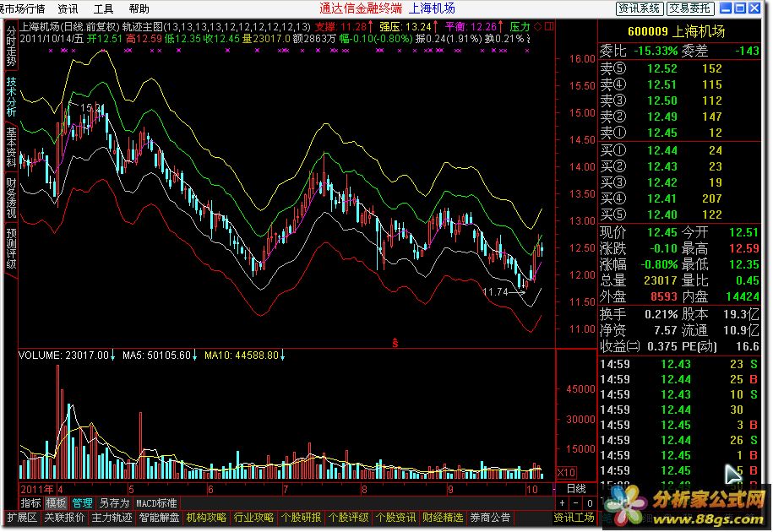
Task: Click the 卖③ 12.50 order row
Action: 679,100
